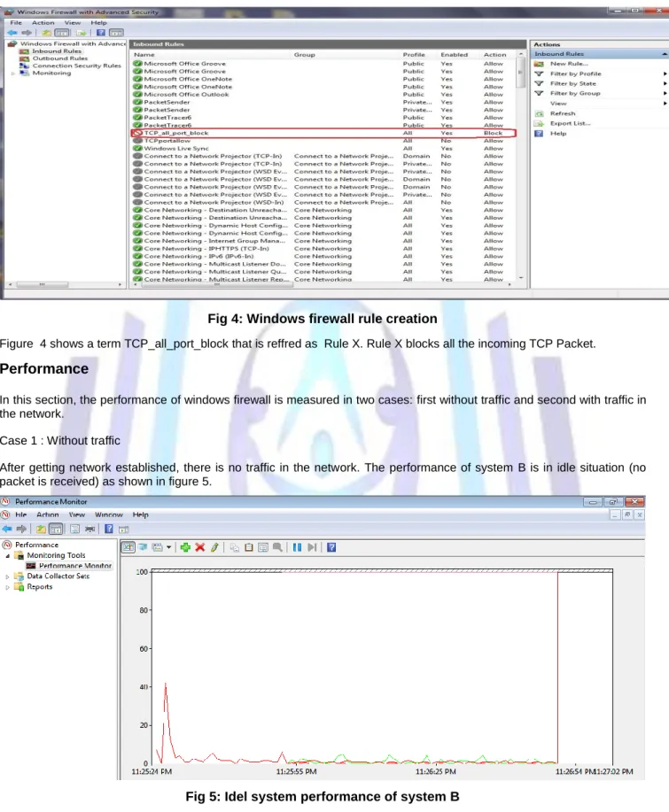Delete the counter with the red X
This screenshot has width=669, height=812.
pyautogui.click(x=199, y=547)
